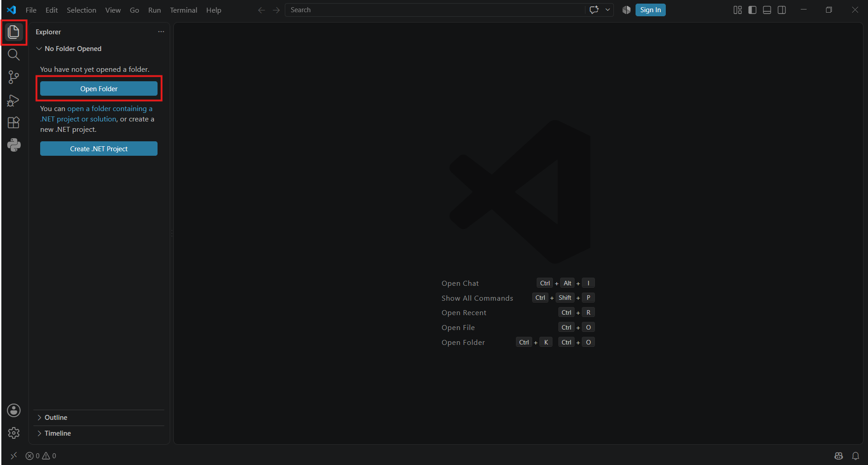Open the Terminal menu
The height and width of the screenshot is (465, 868).
click(183, 10)
